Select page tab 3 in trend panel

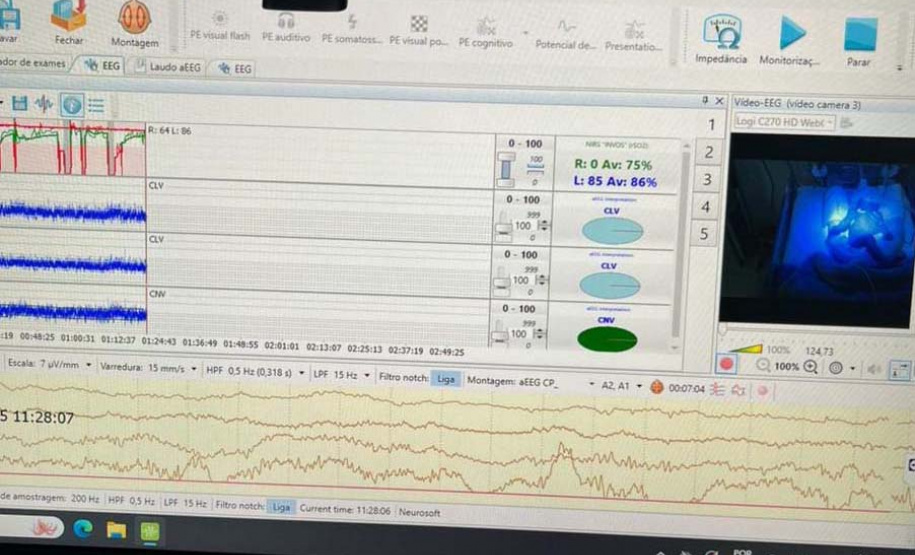707,179
